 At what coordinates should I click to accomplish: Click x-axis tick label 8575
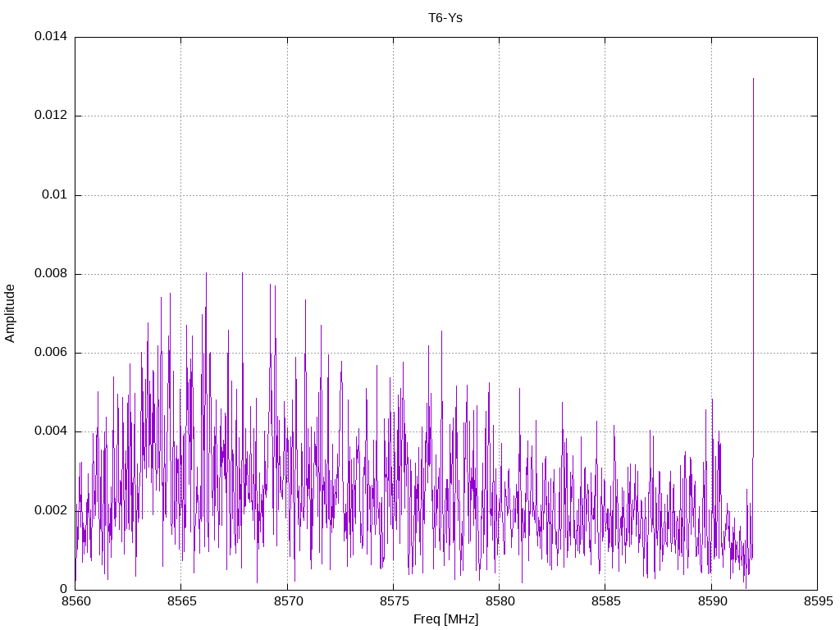394,601
